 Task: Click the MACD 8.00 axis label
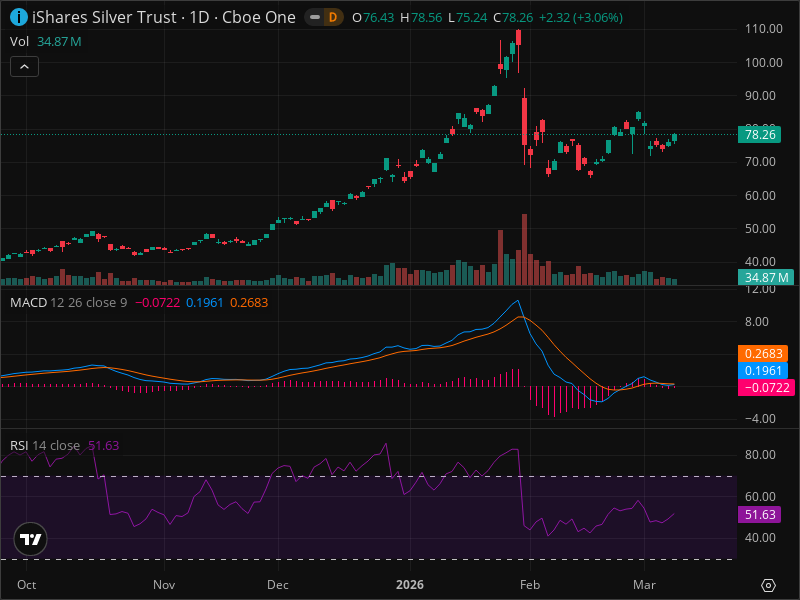(x=757, y=321)
